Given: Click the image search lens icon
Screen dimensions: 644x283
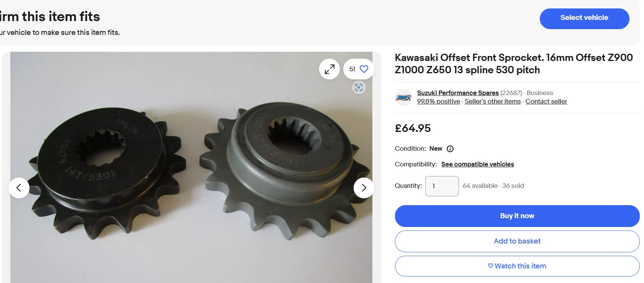Looking at the screenshot, I should (x=359, y=87).
